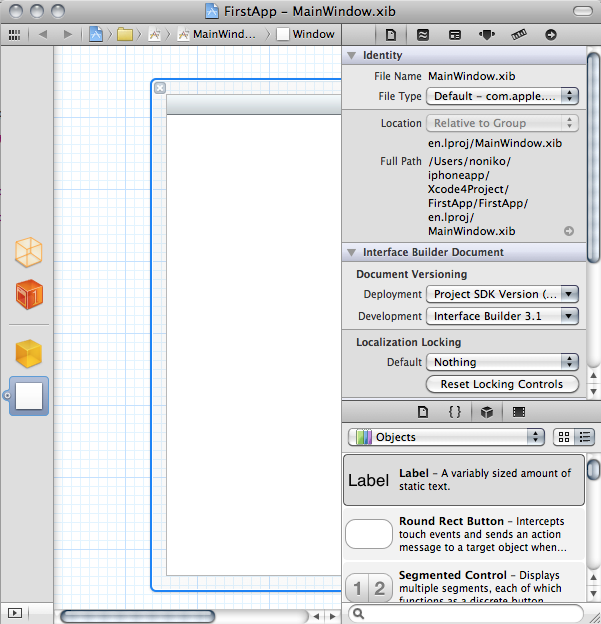The height and width of the screenshot is (624, 601).
Task: Open the File inspector tab
Action: coord(391,35)
